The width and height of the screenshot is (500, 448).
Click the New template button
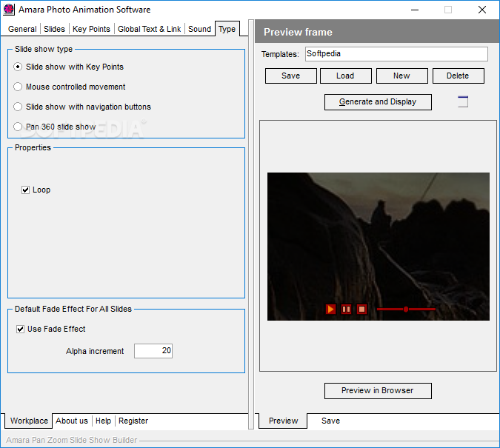(x=401, y=76)
